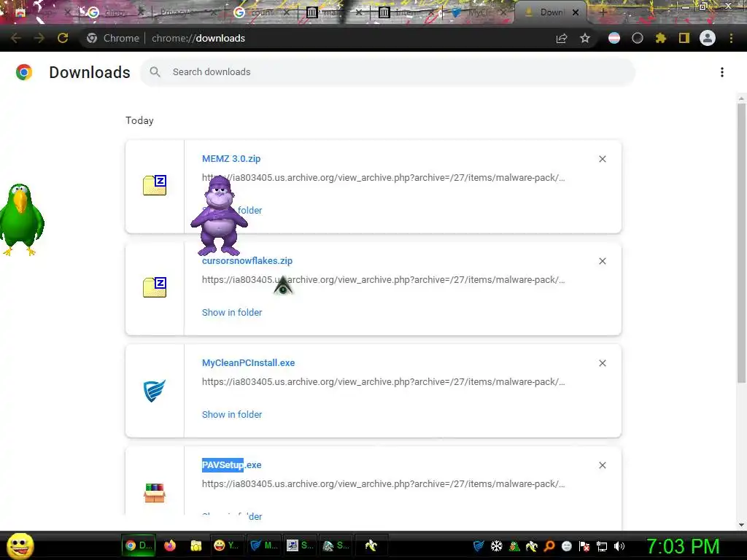Open the smiley Start button

20,545
